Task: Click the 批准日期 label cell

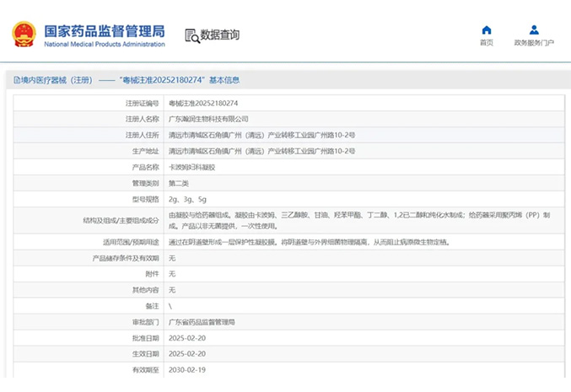Action: 89,338
